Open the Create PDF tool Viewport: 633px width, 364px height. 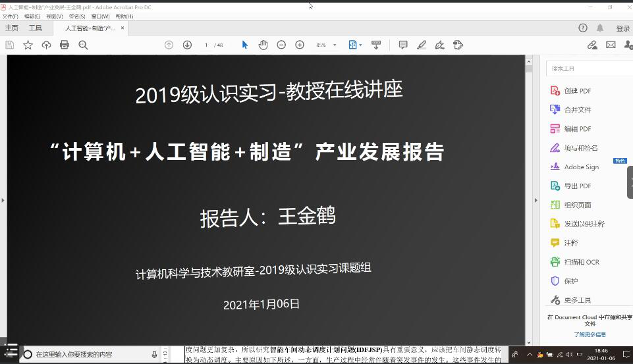point(577,91)
